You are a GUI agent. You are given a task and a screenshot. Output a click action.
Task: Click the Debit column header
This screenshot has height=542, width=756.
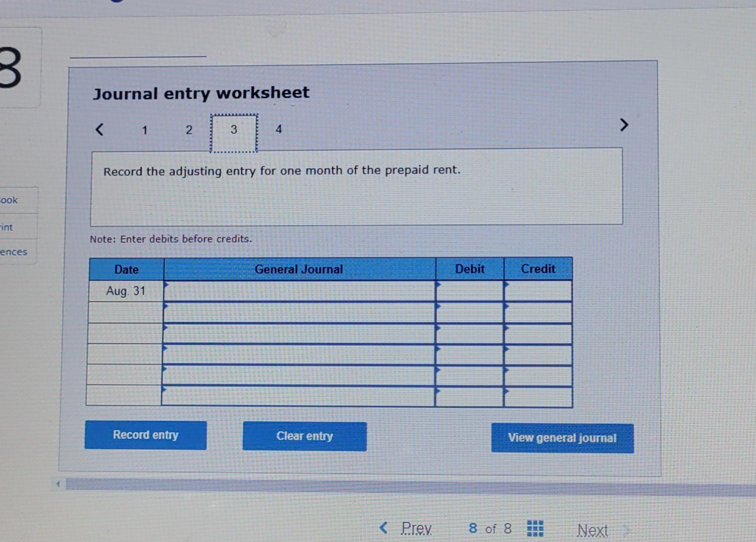[470, 269]
